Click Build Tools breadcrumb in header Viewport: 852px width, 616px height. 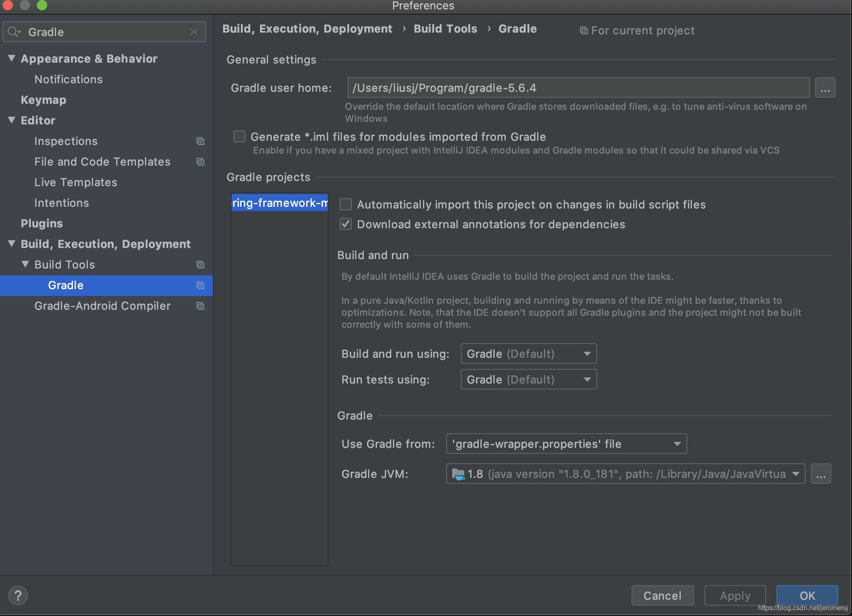click(445, 29)
